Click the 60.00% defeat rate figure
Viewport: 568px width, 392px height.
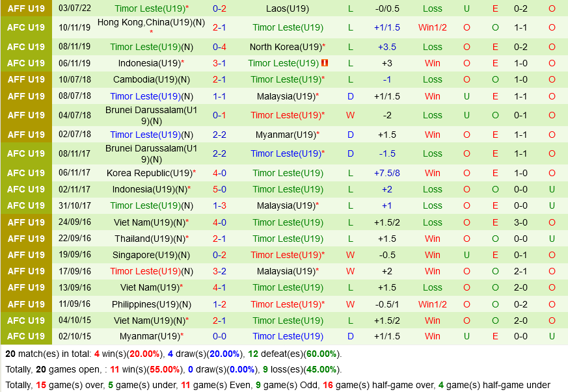click(321, 354)
